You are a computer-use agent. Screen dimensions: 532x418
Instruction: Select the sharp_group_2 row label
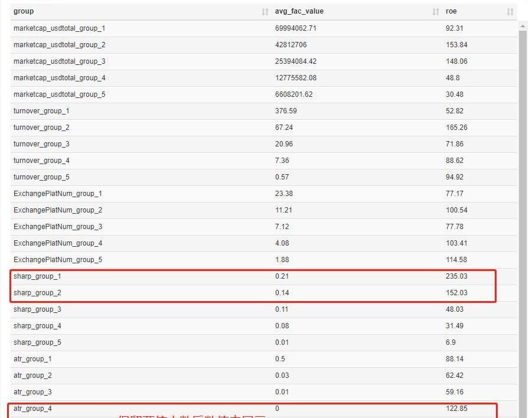[x=37, y=293]
